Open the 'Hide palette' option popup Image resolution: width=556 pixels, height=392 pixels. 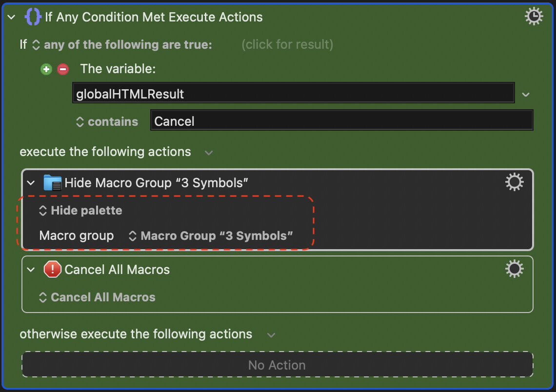click(x=80, y=211)
